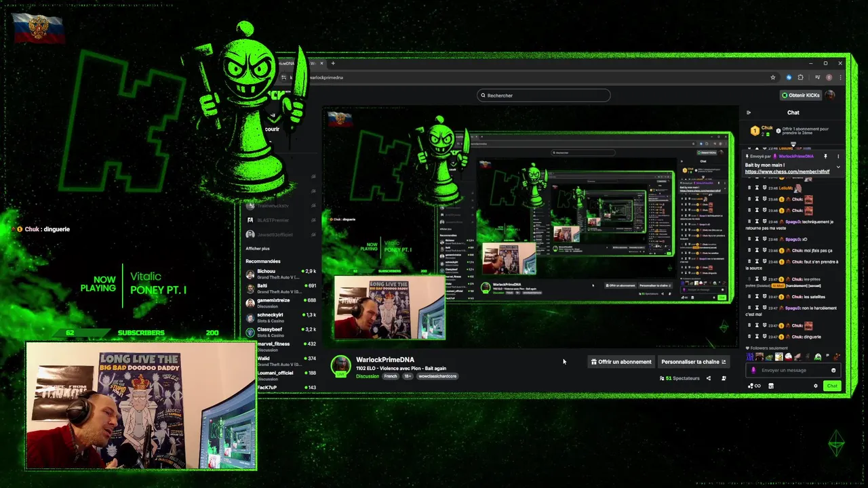Open the channel shop icon below chat
Screen dimensions: 868x488
coord(771,386)
